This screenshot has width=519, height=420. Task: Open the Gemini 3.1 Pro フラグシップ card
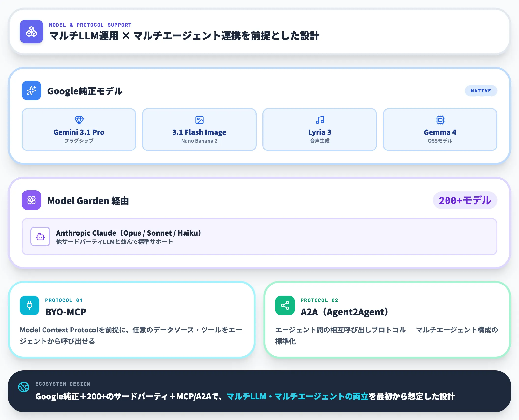coord(78,130)
